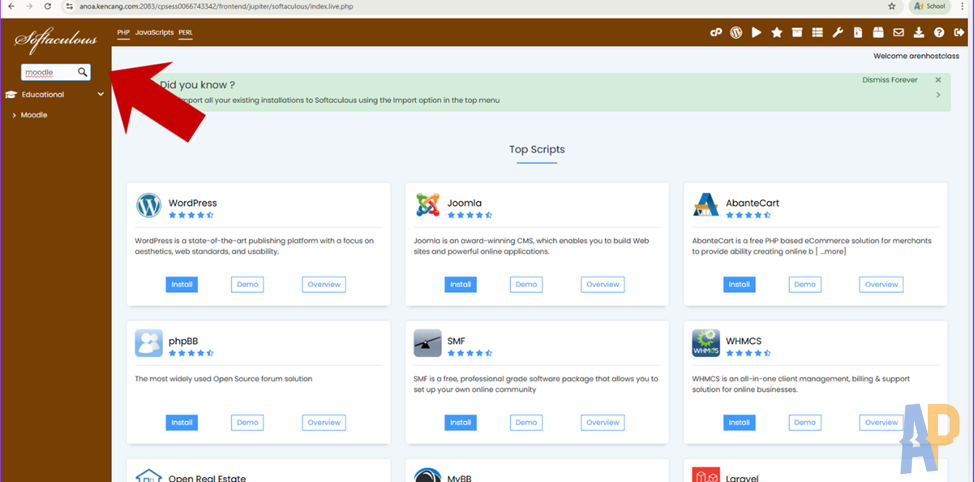Expand the Moodle tree item

click(14, 115)
